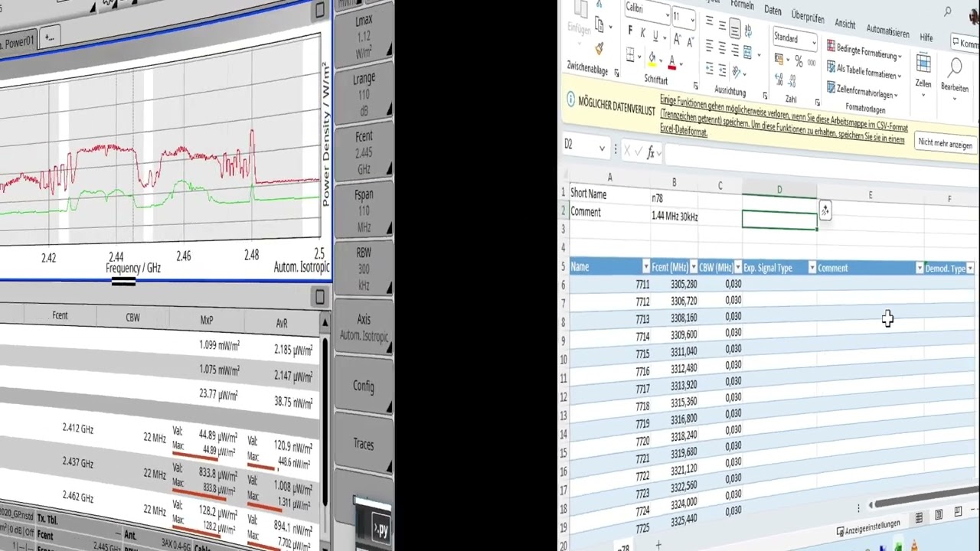Click the yellow Schriftfarbe color swatch
Viewport: 980px width, 551px height.
(x=653, y=65)
